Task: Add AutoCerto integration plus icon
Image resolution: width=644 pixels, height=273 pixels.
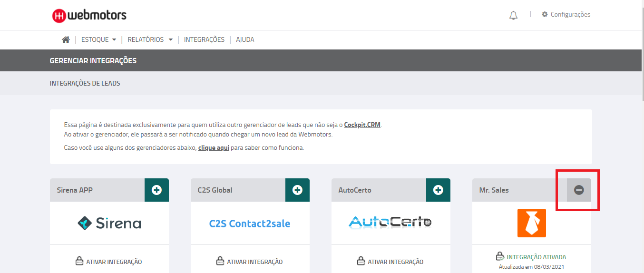Action: pos(438,190)
